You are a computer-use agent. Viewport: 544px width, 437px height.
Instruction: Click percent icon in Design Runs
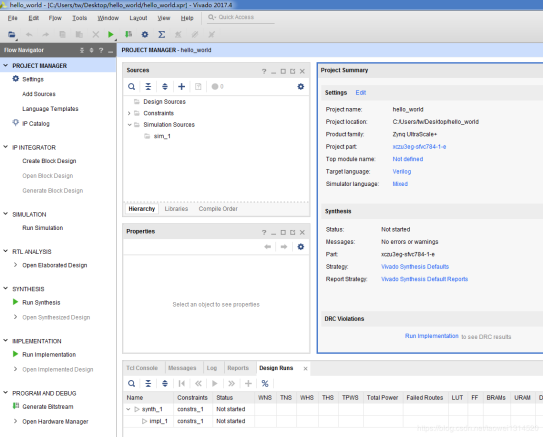coord(265,383)
